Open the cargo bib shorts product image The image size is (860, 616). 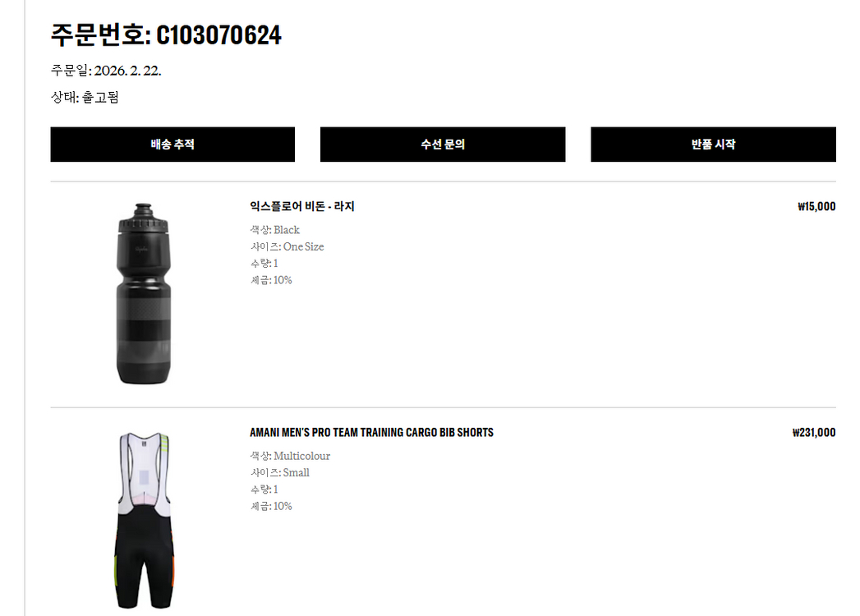point(145,520)
